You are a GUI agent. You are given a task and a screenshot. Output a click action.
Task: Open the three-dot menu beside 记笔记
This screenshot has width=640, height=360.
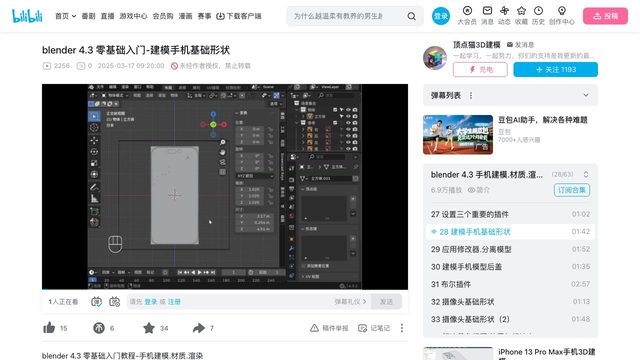coord(402,328)
